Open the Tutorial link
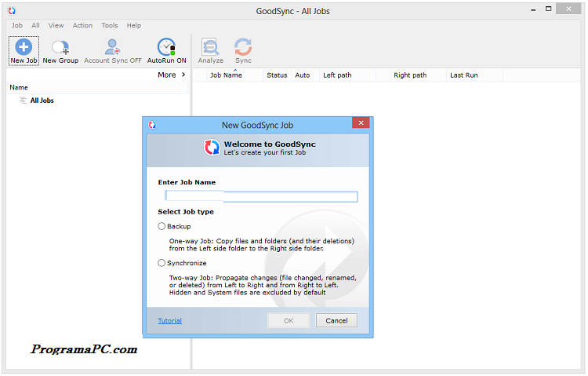Image resolution: width=588 pixels, height=376 pixels. click(169, 320)
